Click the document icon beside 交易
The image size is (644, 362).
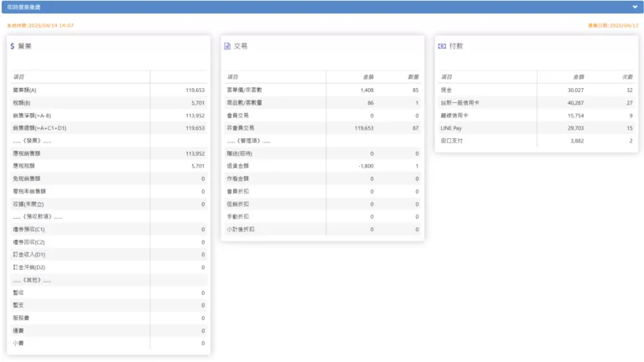227,46
